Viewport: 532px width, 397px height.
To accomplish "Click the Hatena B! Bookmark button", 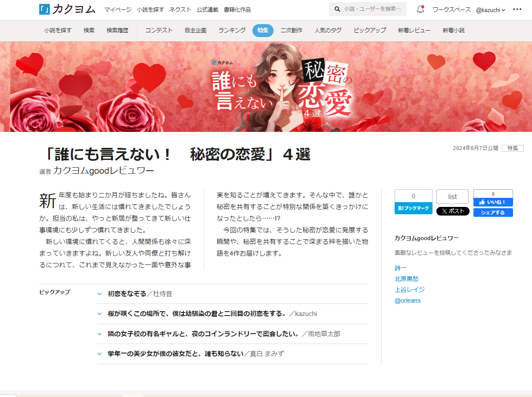I will (413, 208).
